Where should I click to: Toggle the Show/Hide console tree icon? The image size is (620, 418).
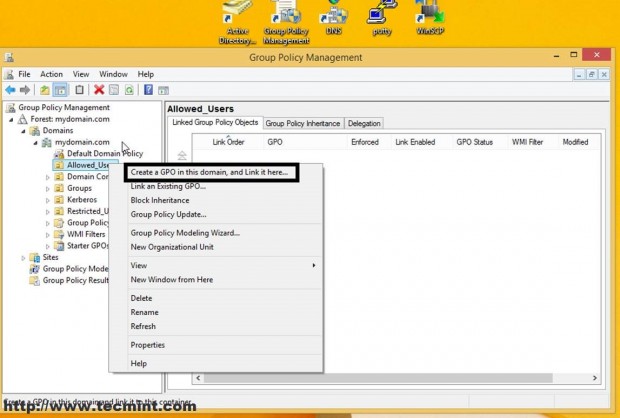60,90
